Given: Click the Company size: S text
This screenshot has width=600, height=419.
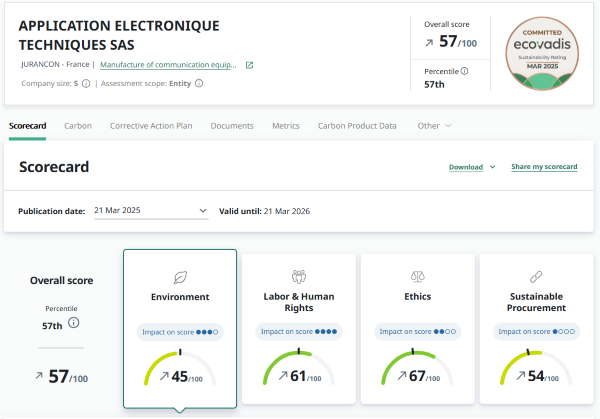Looking at the screenshot, I should click(50, 83).
